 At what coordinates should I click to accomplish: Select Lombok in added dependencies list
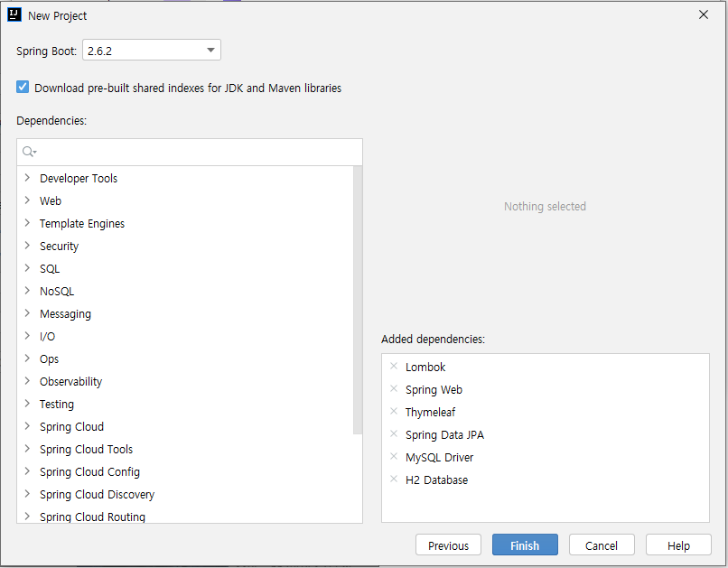(x=425, y=367)
